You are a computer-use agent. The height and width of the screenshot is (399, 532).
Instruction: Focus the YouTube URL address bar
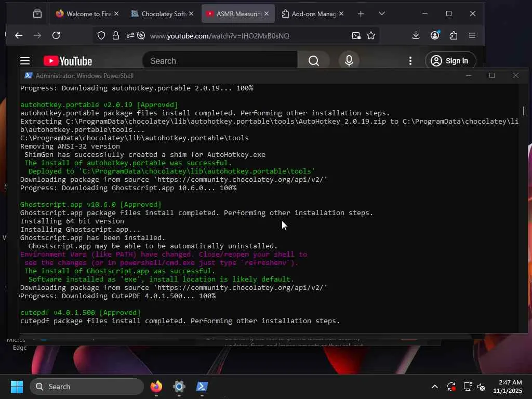[220, 36]
